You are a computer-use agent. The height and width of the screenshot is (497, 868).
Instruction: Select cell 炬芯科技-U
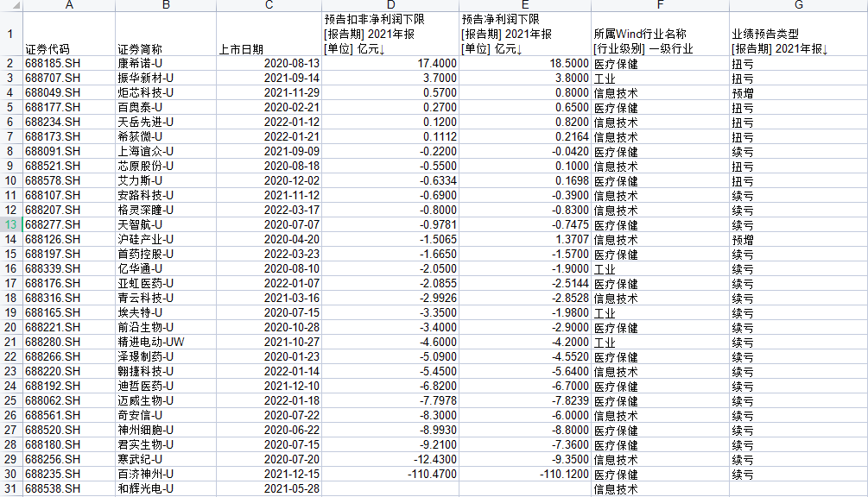click(166, 92)
